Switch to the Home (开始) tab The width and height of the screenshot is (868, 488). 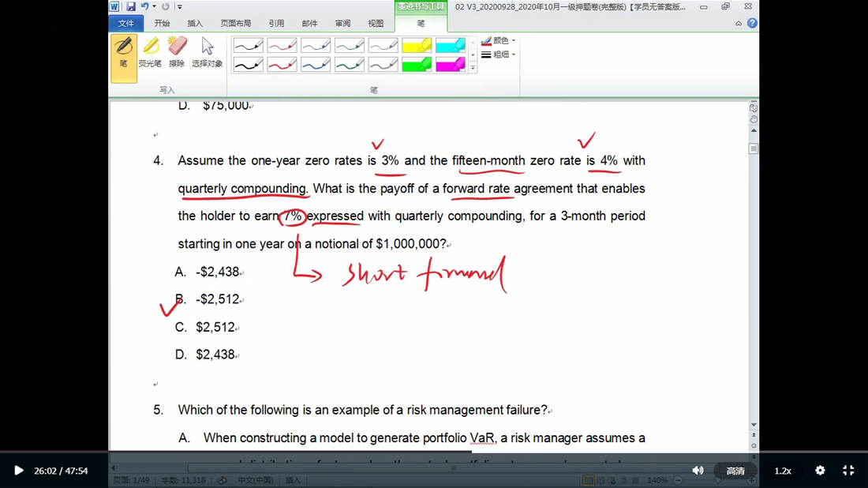point(163,23)
